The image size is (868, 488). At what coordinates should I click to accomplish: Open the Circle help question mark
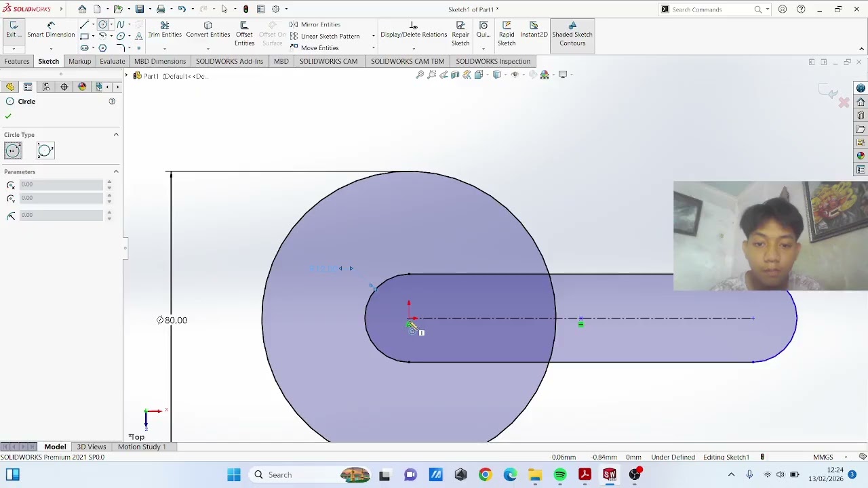coord(112,102)
